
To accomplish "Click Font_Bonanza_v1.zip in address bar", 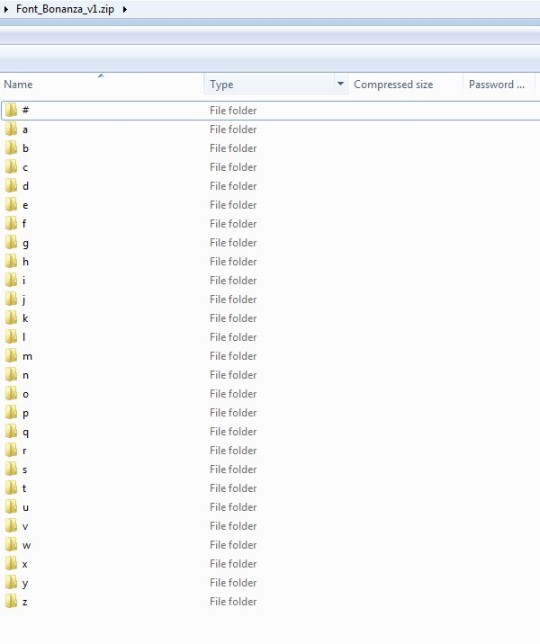I will (x=65, y=9).
